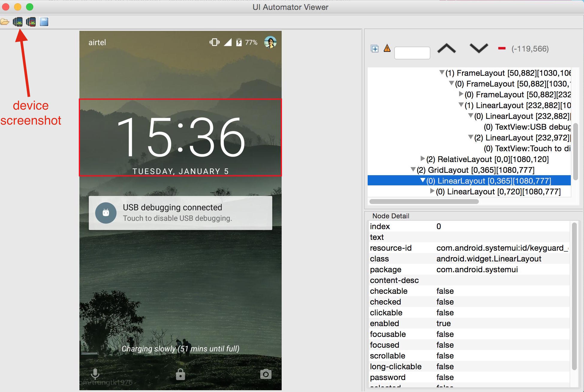Select the TextView:USB debug tree item
This screenshot has width=584, height=392.
tap(527, 127)
